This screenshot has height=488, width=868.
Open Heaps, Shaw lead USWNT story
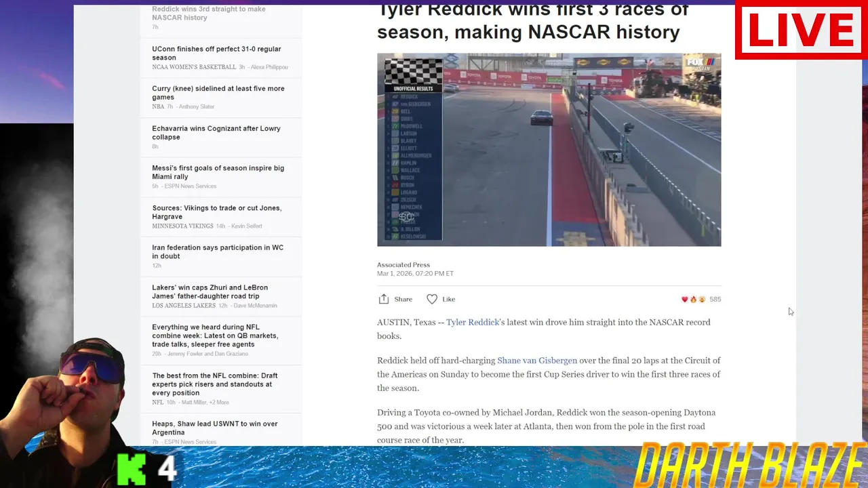215,428
